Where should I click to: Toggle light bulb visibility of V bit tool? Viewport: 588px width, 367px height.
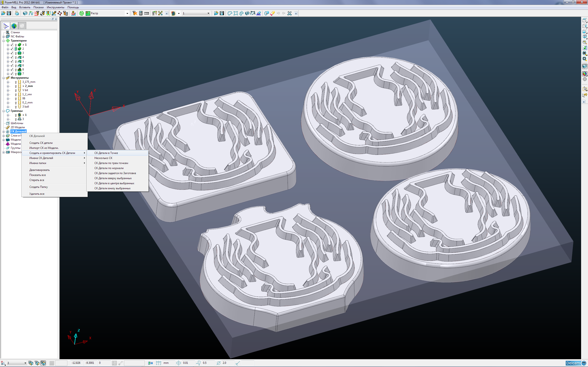(x=16, y=90)
